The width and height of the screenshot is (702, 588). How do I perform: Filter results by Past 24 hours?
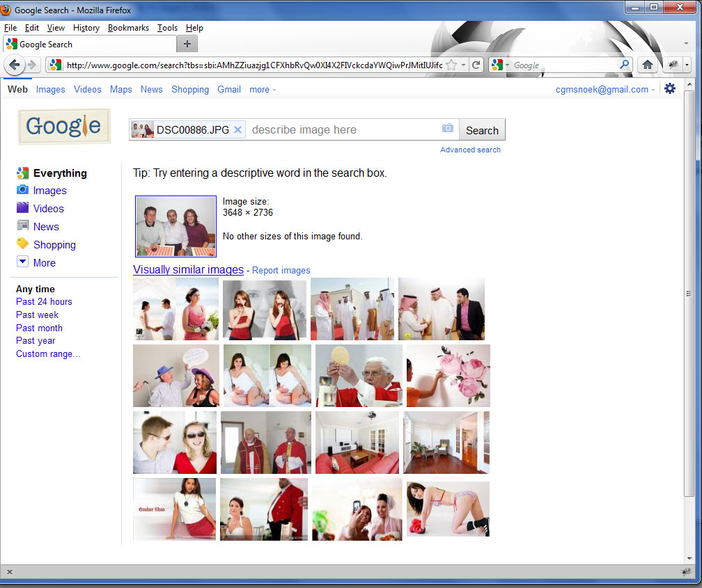point(44,301)
